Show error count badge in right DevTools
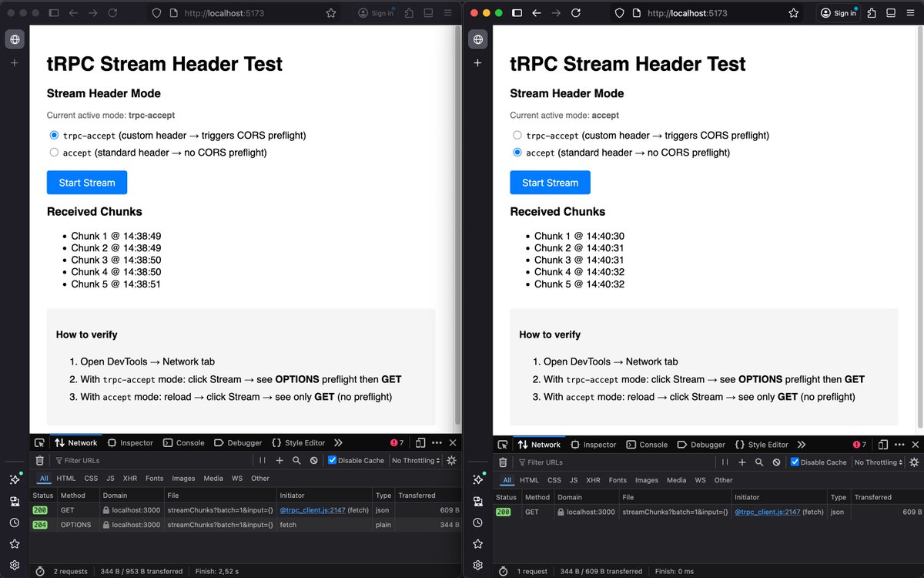 coord(860,445)
